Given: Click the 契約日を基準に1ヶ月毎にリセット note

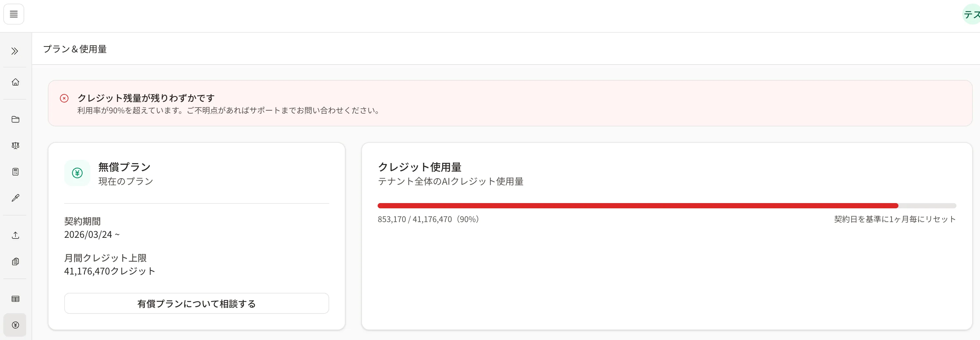Looking at the screenshot, I should [x=895, y=219].
